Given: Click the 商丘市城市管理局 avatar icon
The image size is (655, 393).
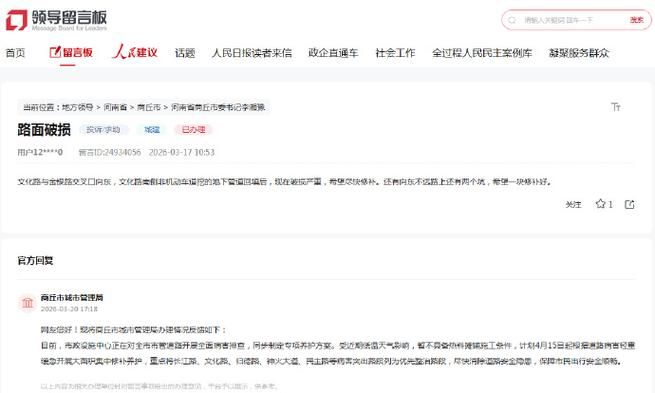Looking at the screenshot, I should pyautogui.click(x=28, y=302).
